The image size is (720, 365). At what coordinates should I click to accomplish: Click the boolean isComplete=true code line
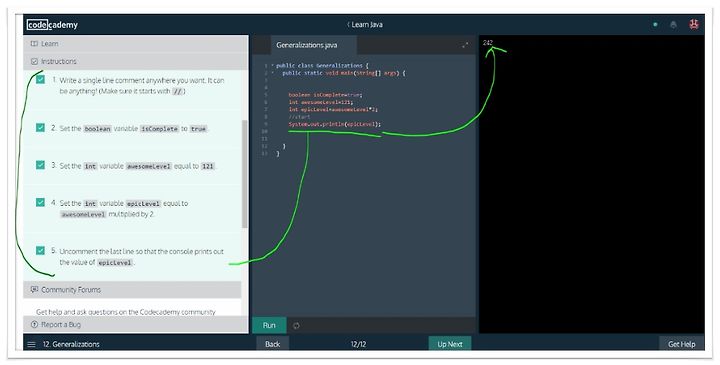(325, 95)
